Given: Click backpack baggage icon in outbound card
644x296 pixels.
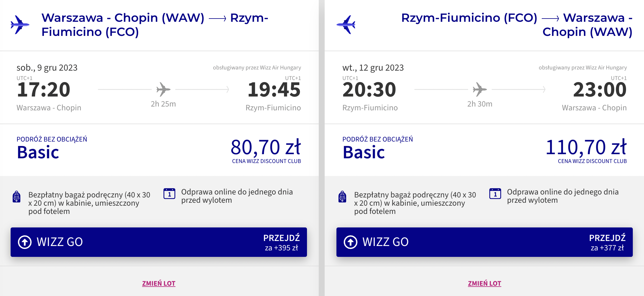Looking at the screenshot, I should click(16, 197).
